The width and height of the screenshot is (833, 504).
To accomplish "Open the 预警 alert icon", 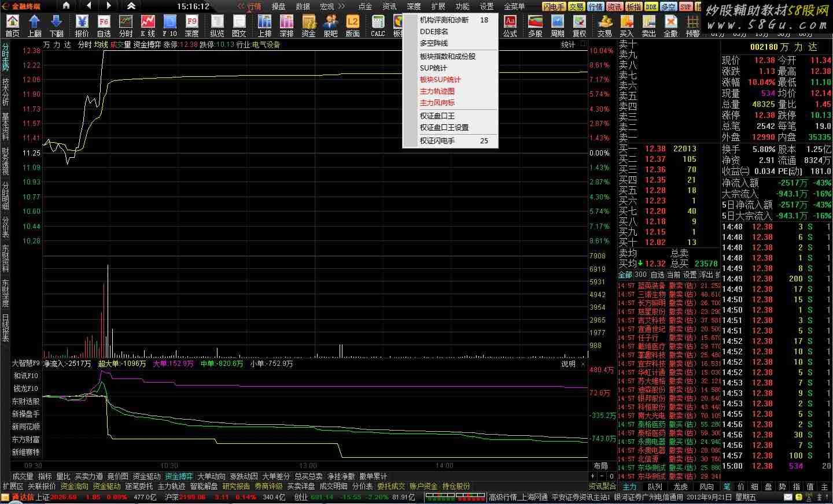I will pyautogui.click(x=692, y=26).
